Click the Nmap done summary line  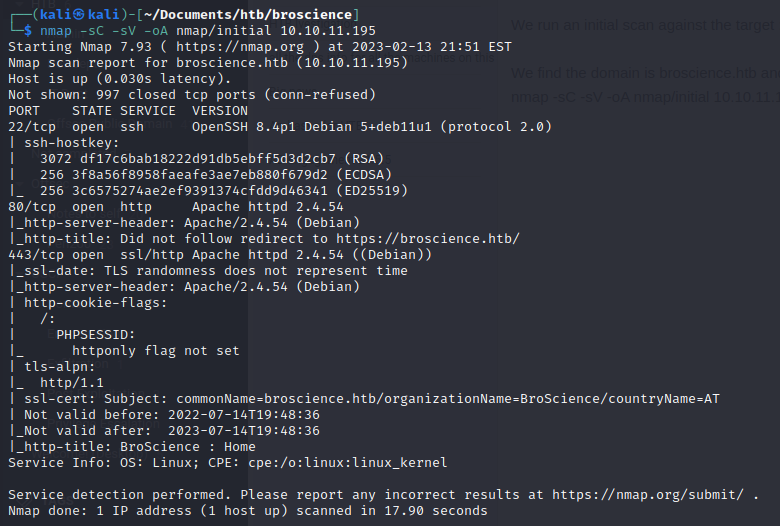point(248,511)
